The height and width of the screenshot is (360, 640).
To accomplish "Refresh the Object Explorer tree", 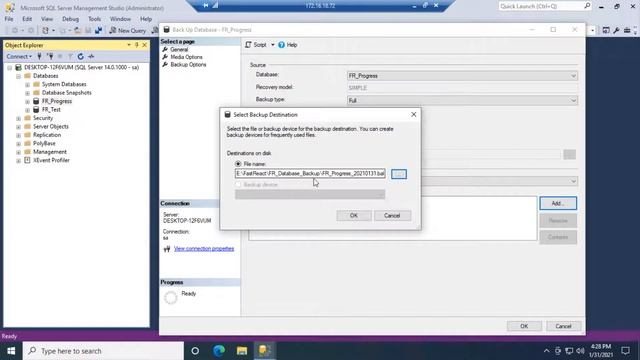I will tap(80, 56).
